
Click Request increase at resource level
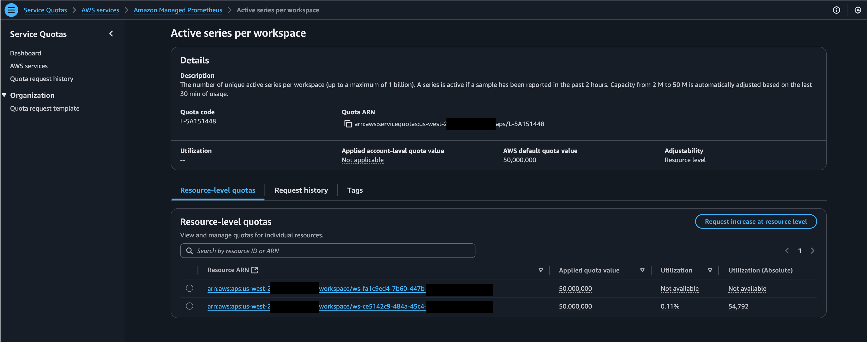(756, 221)
